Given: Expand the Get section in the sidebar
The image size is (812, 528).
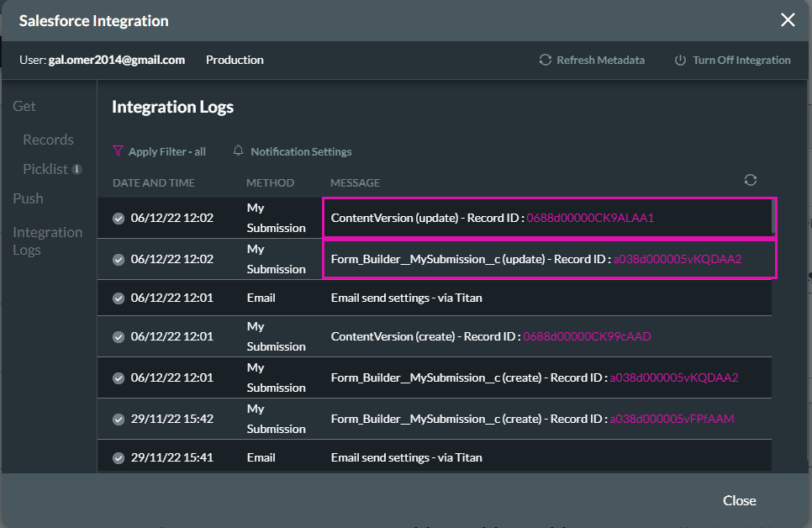Looking at the screenshot, I should [24, 106].
